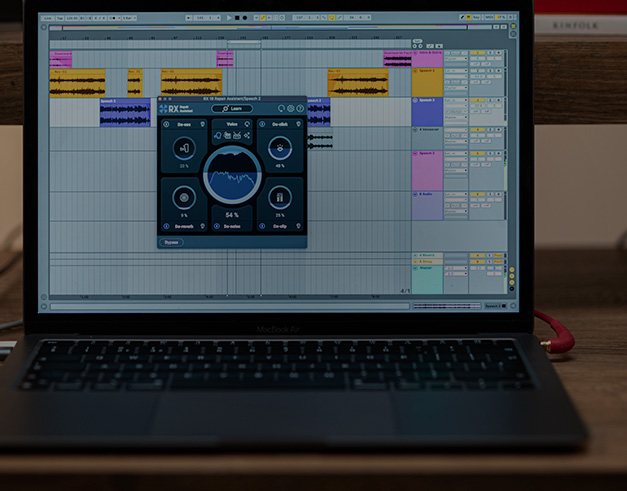Viewport: 627px width, 491px height.
Task: Select the voice head source-type icon
Action: click(x=218, y=136)
